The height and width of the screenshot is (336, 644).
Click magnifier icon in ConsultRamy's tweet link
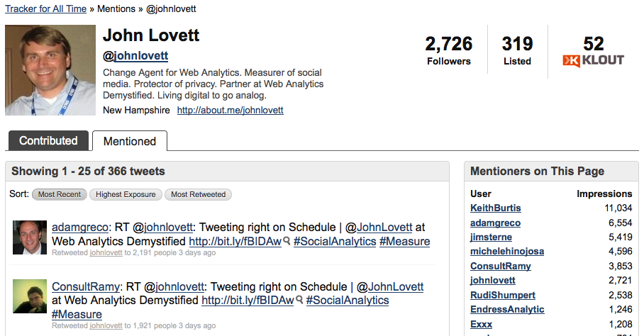[x=300, y=301]
